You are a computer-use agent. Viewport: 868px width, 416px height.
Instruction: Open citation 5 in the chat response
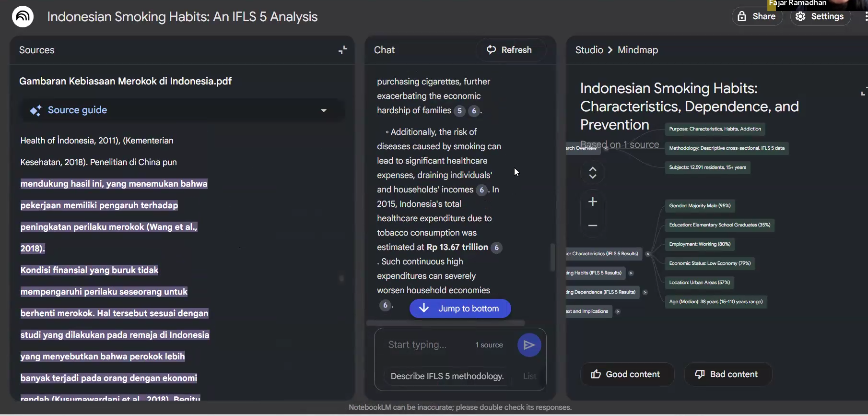tap(459, 111)
